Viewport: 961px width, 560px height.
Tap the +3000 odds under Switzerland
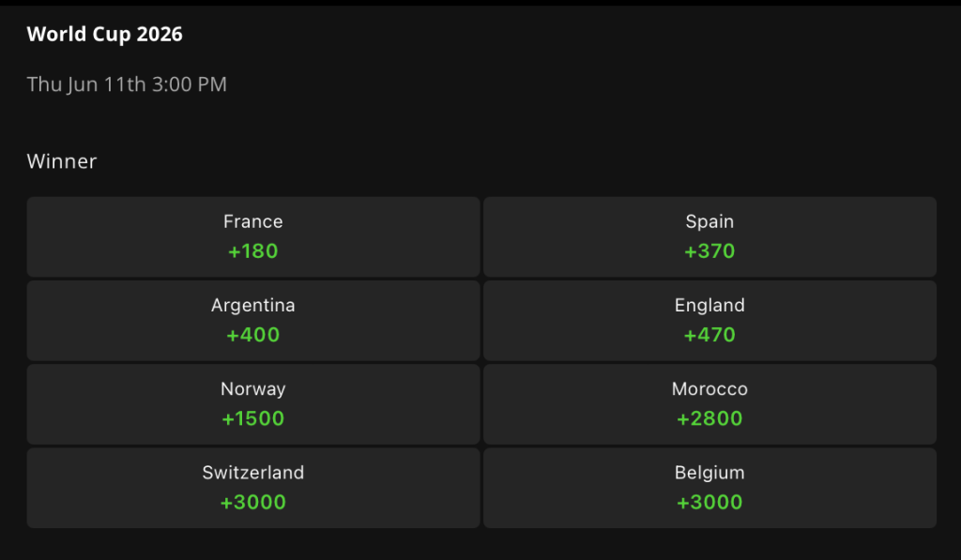(253, 503)
